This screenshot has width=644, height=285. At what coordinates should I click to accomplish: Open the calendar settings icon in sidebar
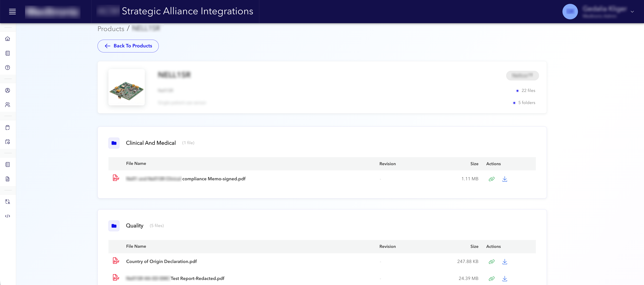tap(8, 142)
